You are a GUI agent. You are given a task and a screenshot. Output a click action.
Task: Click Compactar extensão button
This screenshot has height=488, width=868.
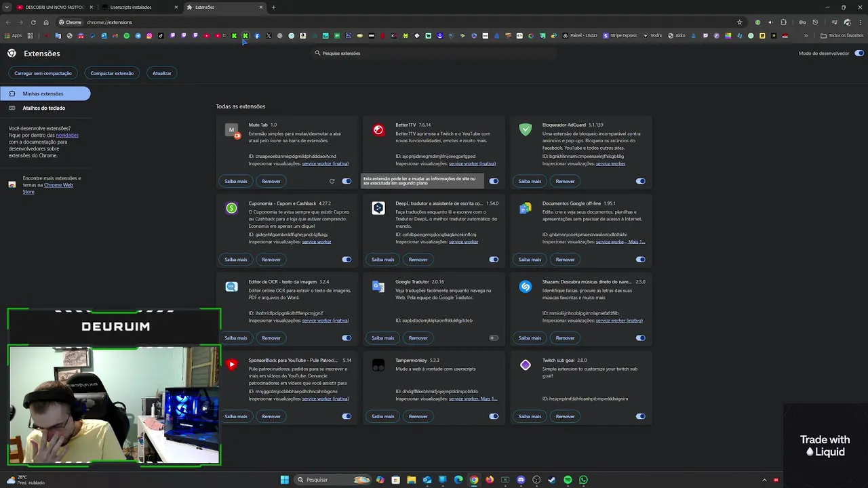click(x=112, y=73)
